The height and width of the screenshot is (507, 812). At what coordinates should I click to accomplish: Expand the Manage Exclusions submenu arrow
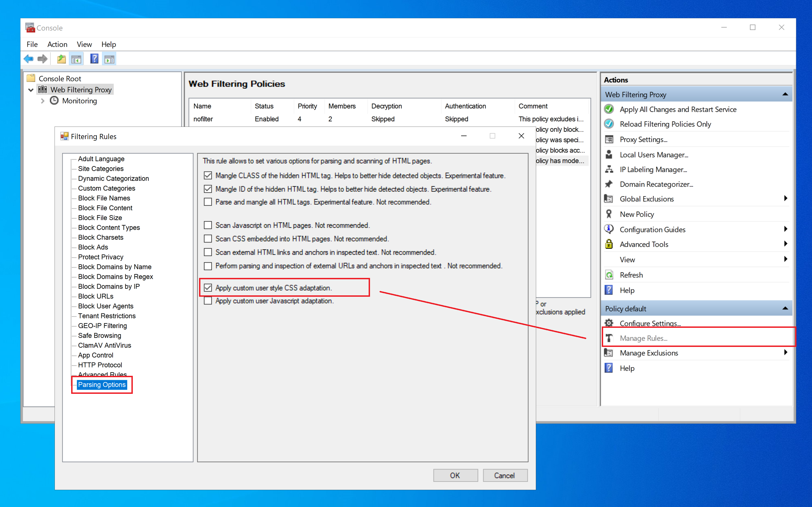[x=786, y=352]
